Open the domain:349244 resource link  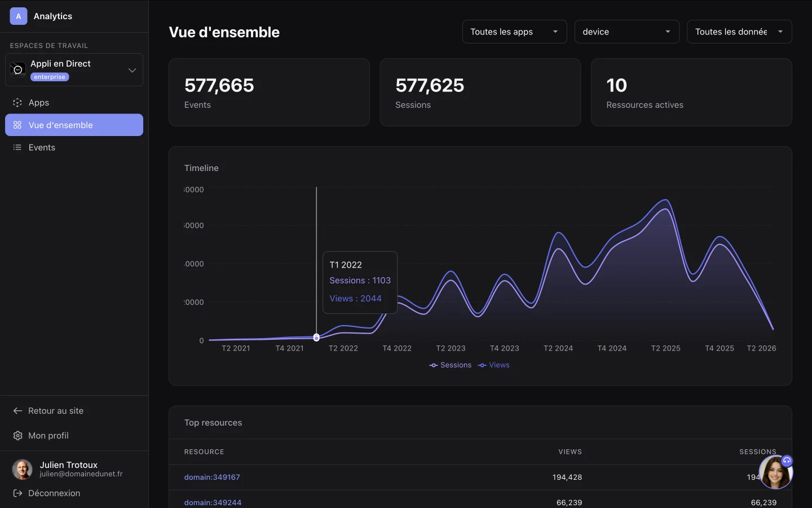tap(213, 502)
